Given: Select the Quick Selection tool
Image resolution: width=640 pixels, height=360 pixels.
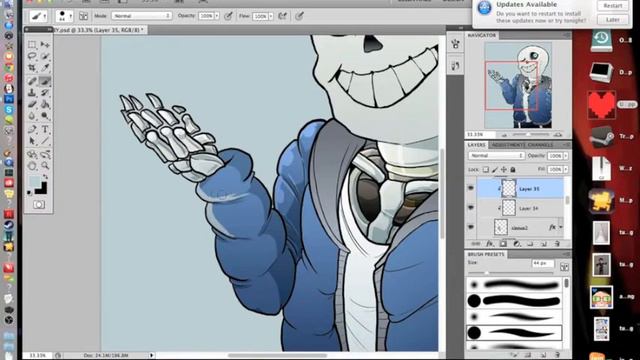Looking at the screenshot, I should [x=45, y=56].
